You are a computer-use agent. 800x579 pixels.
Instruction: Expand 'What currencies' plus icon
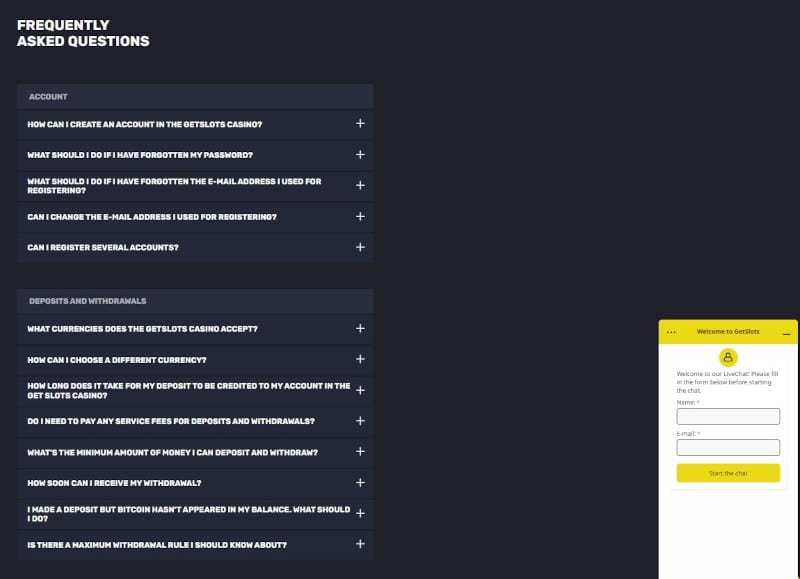(360, 329)
